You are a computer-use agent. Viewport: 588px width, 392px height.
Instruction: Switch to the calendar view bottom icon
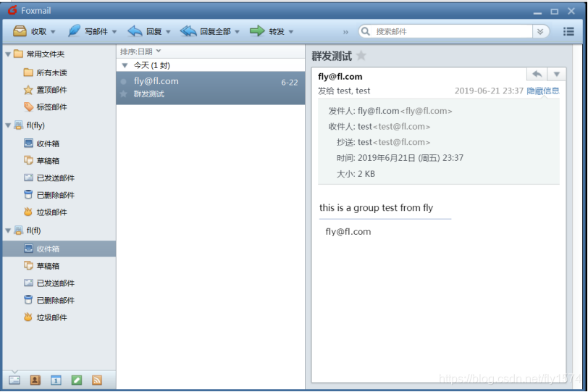(x=56, y=380)
